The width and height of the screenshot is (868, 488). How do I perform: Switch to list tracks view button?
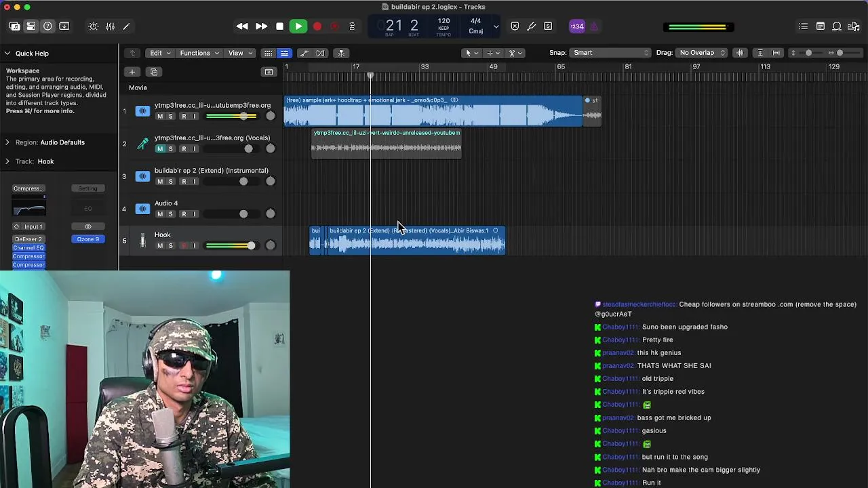284,53
